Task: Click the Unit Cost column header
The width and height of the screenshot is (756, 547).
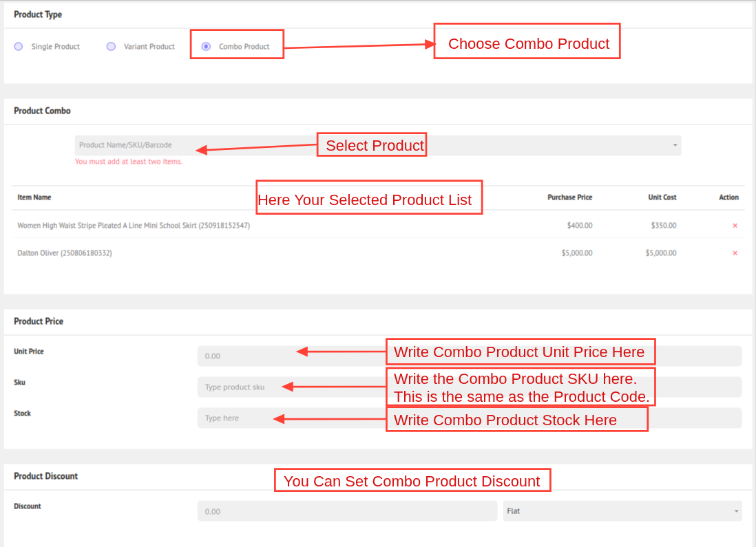Action: tap(662, 197)
